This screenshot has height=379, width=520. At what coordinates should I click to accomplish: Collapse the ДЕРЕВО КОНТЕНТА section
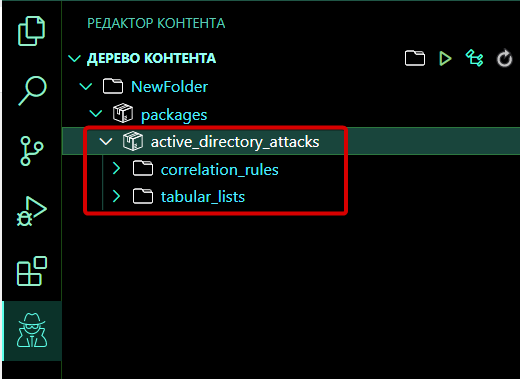(74, 59)
